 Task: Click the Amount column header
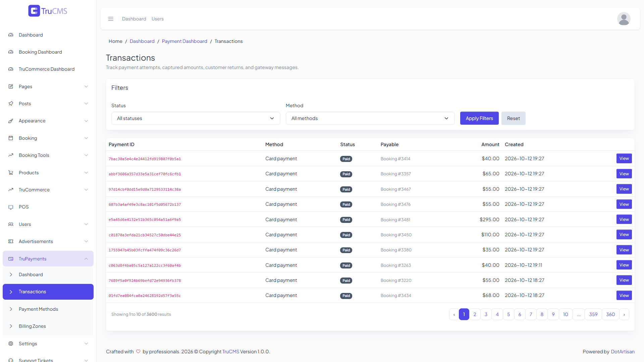point(490,144)
